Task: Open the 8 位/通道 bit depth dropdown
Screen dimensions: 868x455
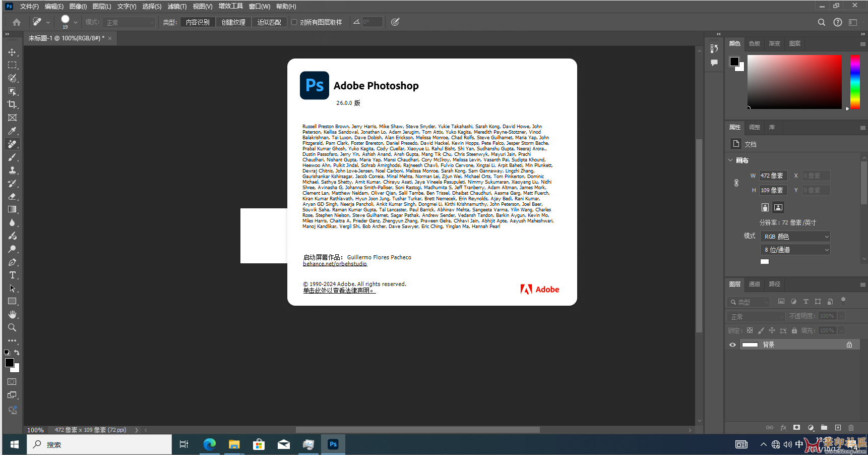Action: pos(795,250)
